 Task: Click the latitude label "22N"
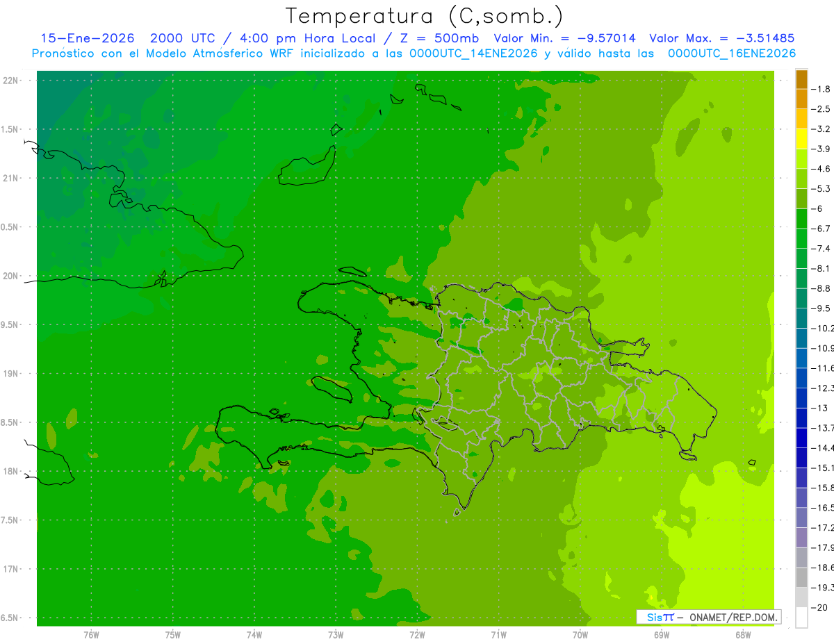tap(11, 81)
